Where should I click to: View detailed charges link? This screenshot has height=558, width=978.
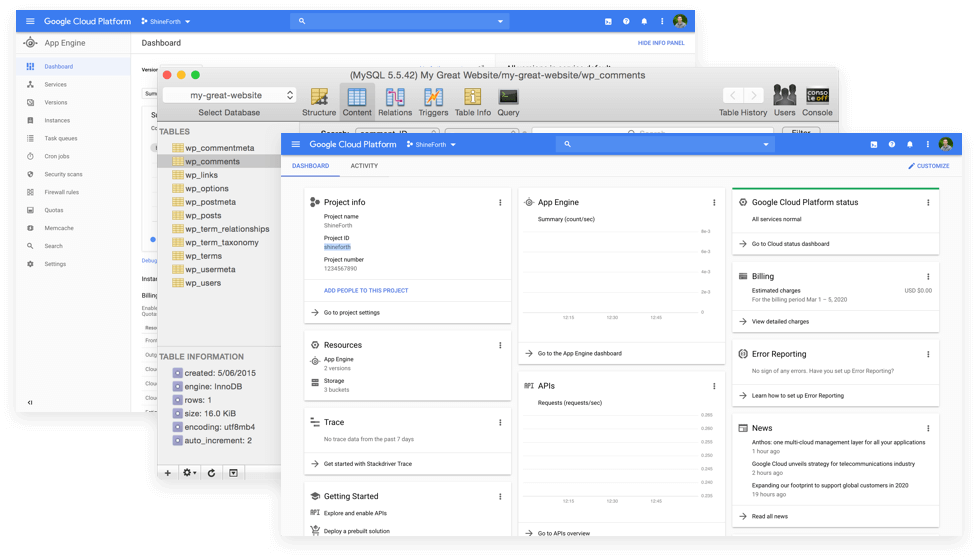coord(780,322)
